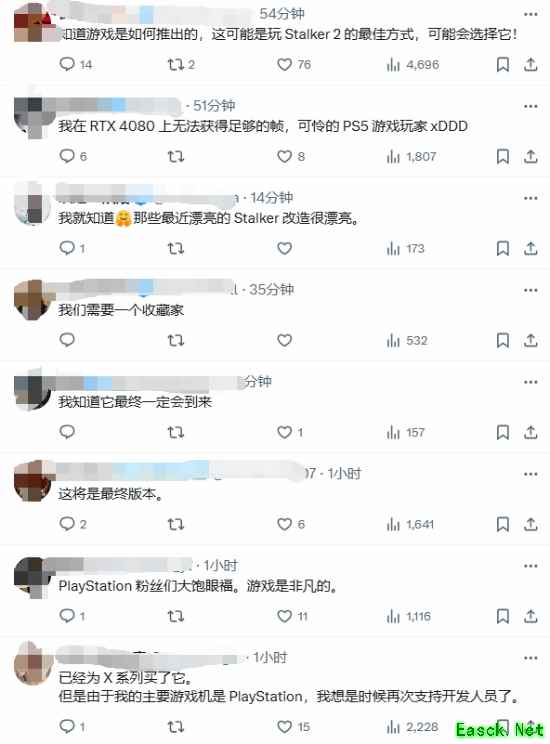View analytics showing 1,807 views
The image size is (550, 744).
[411, 156]
